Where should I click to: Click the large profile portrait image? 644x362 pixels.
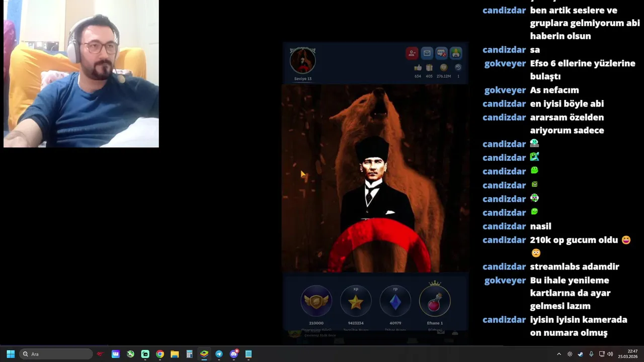pyautogui.click(x=375, y=178)
